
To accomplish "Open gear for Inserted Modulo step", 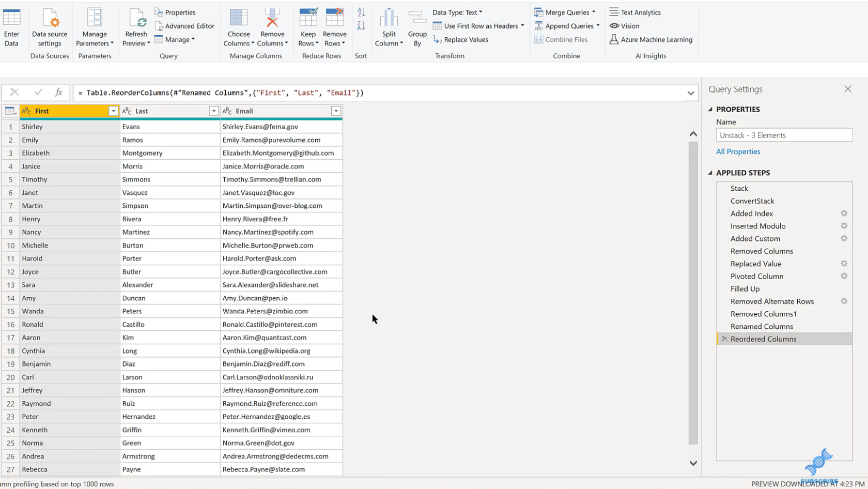I will (x=844, y=226).
